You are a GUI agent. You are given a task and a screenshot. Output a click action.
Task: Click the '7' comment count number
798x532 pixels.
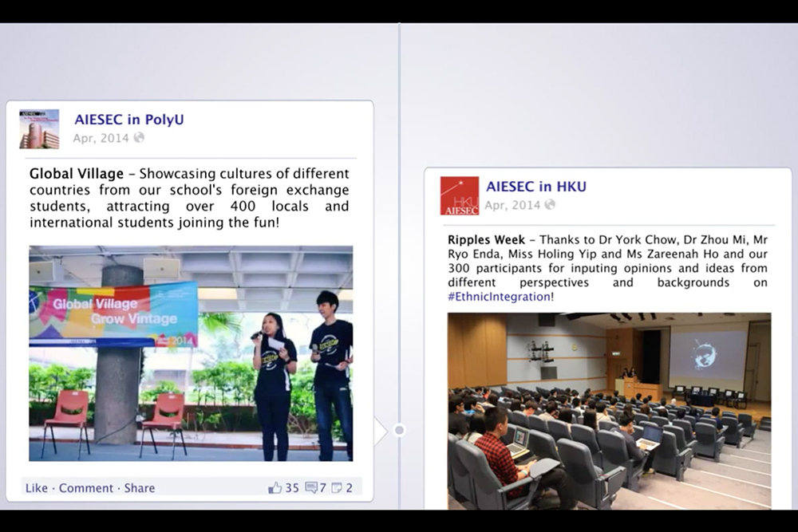coord(322,488)
